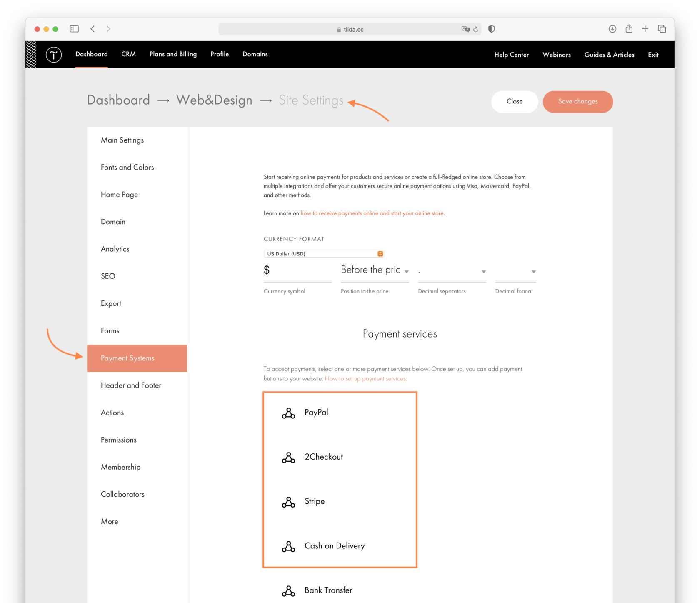Screen dimensions: 700x603
Task: Click the Tilda logo icon
Action: pyautogui.click(x=54, y=55)
